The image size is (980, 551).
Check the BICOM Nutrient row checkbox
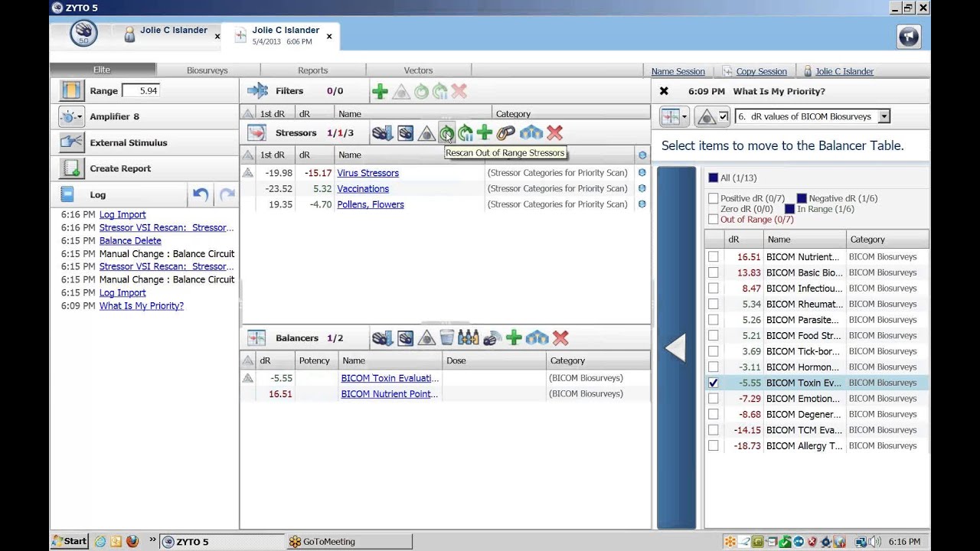click(714, 257)
